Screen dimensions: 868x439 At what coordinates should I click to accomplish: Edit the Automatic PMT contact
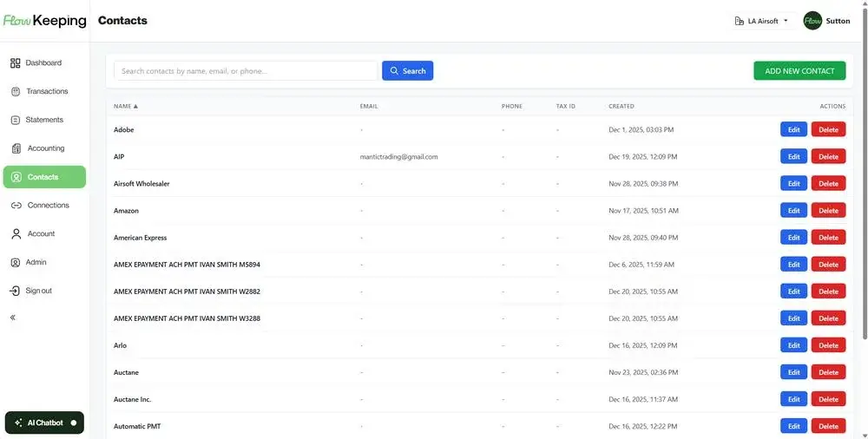794,426
